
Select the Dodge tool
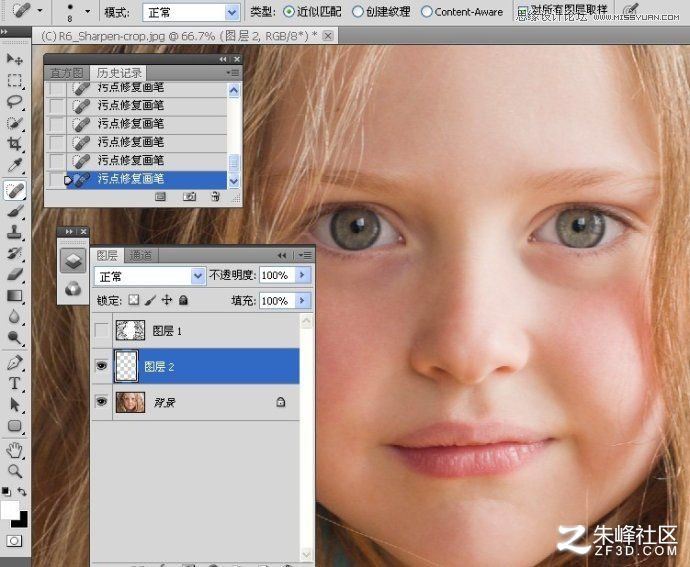pyautogui.click(x=15, y=338)
